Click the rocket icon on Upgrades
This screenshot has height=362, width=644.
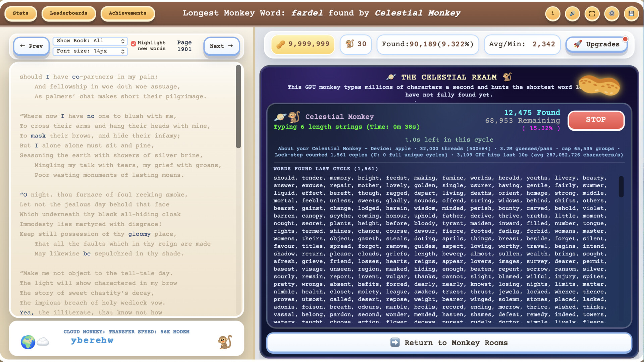(578, 44)
